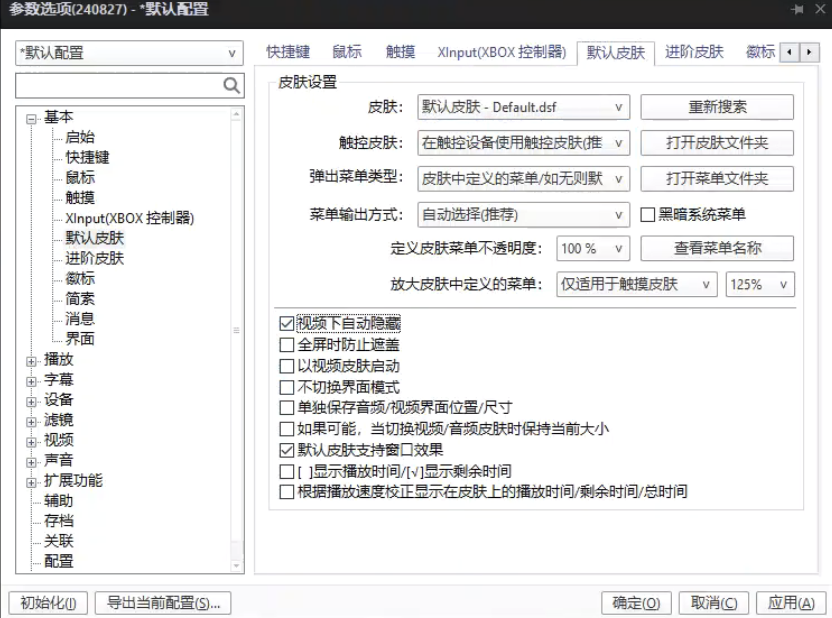Screen dimensions: 832x618
Task: Toggle 显示播放时间/显示剩余时间 checkbox
Action: click(x=287, y=471)
